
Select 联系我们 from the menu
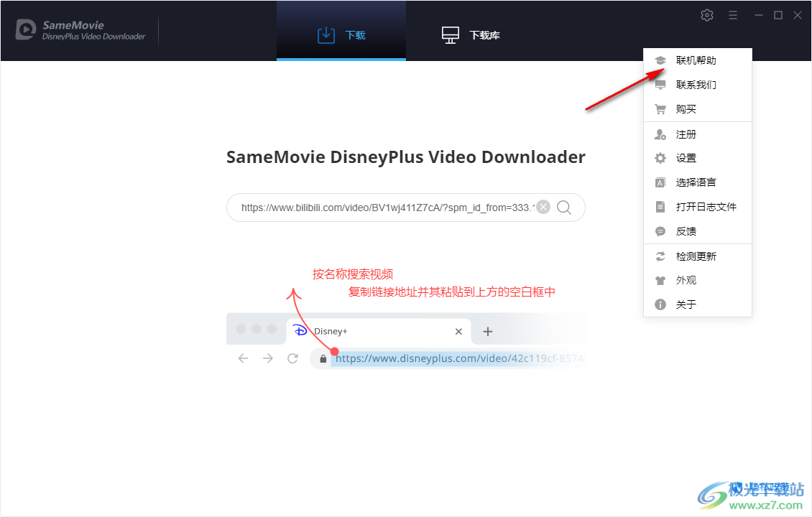click(x=698, y=85)
